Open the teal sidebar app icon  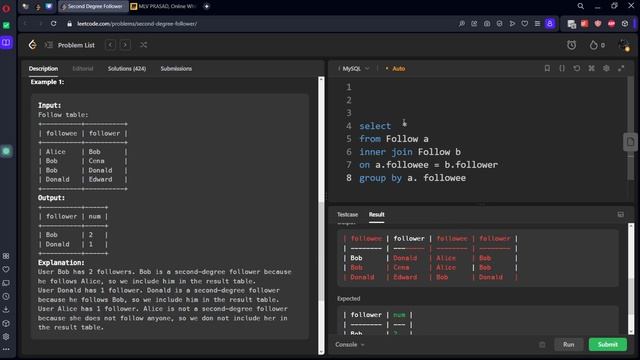click(x=6, y=151)
